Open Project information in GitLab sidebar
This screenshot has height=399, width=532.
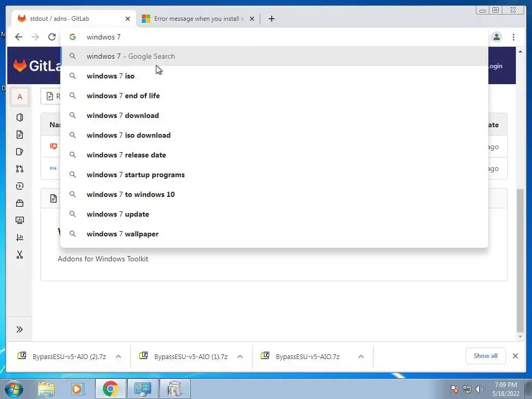[20, 117]
